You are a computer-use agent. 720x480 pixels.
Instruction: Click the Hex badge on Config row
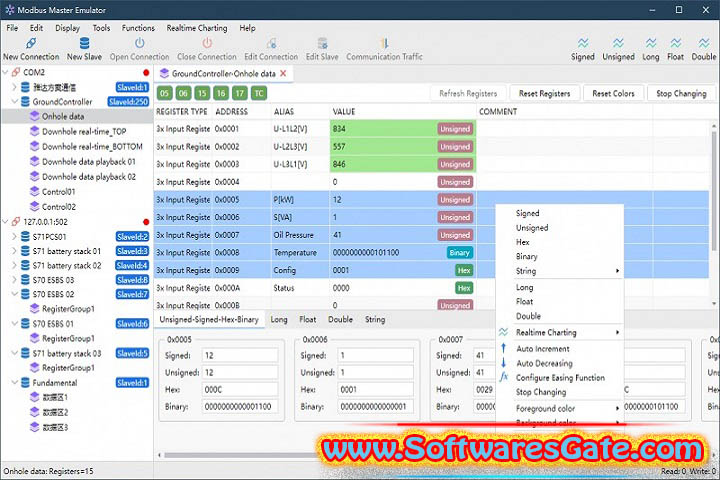coord(464,271)
